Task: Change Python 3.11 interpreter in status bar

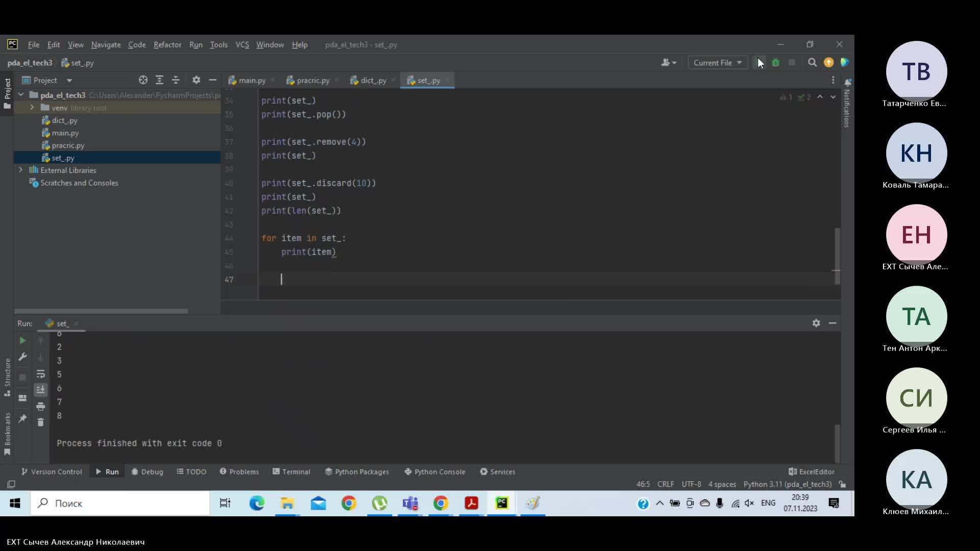Action: 788,484
